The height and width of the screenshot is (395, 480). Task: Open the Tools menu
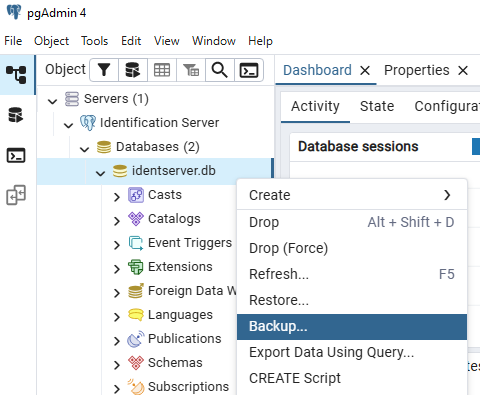tap(95, 41)
